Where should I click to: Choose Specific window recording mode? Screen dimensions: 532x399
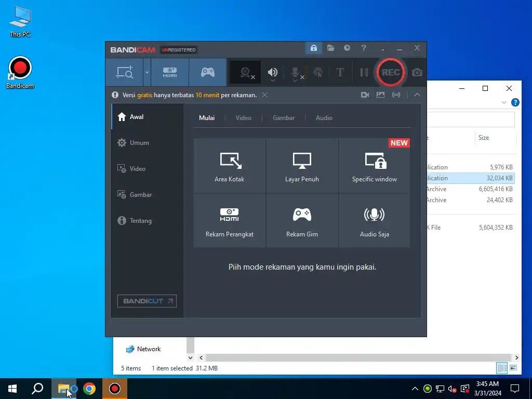[x=374, y=166]
